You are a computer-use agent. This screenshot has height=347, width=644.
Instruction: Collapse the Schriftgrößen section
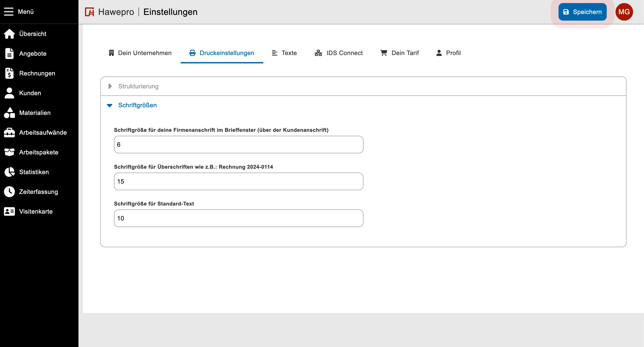(110, 105)
